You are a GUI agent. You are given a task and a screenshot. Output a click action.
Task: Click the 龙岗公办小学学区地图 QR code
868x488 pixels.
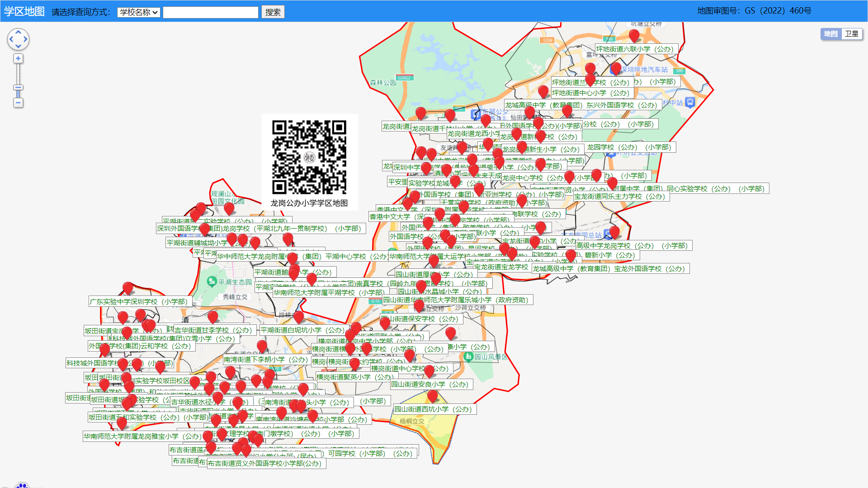coord(309,157)
